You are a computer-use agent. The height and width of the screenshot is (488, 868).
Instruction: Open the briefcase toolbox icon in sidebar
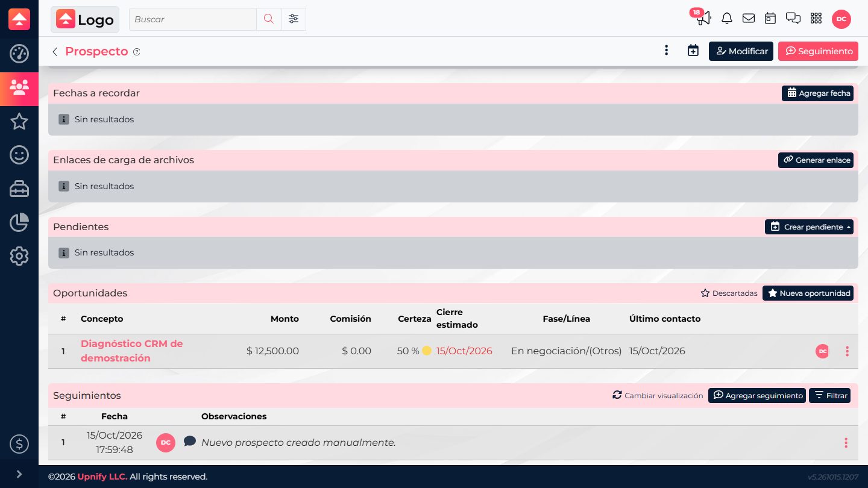pyautogui.click(x=19, y=189)
